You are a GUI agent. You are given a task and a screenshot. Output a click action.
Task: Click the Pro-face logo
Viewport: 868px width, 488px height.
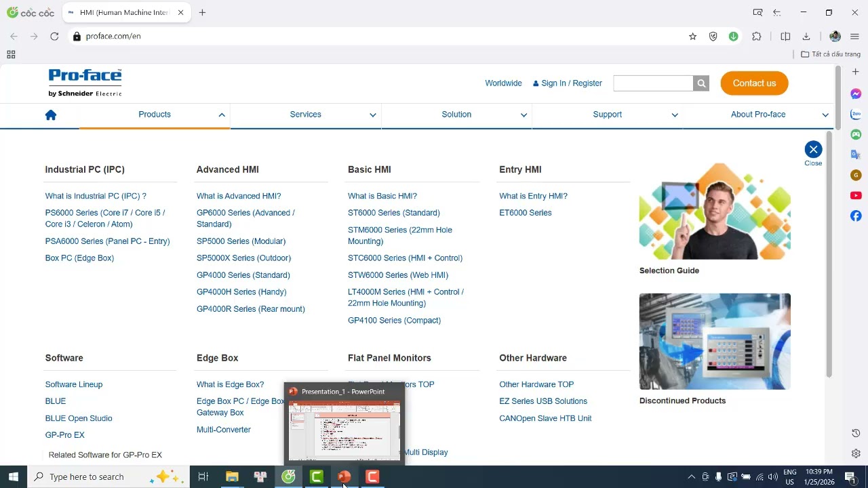tap(85, 83)
